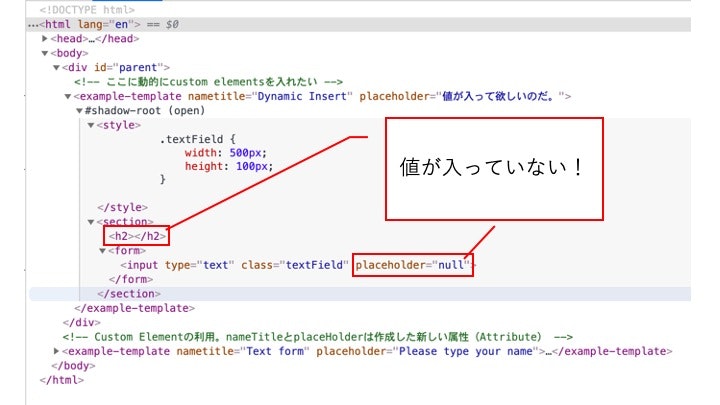Viewport: 720px width, 405px height.
Task: Click the id="parent" attribute
Action: (x=128, y=68)
